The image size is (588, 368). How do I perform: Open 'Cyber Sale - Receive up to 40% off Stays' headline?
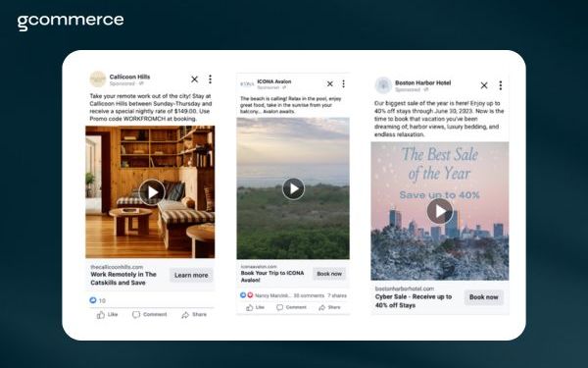point(414,301)
